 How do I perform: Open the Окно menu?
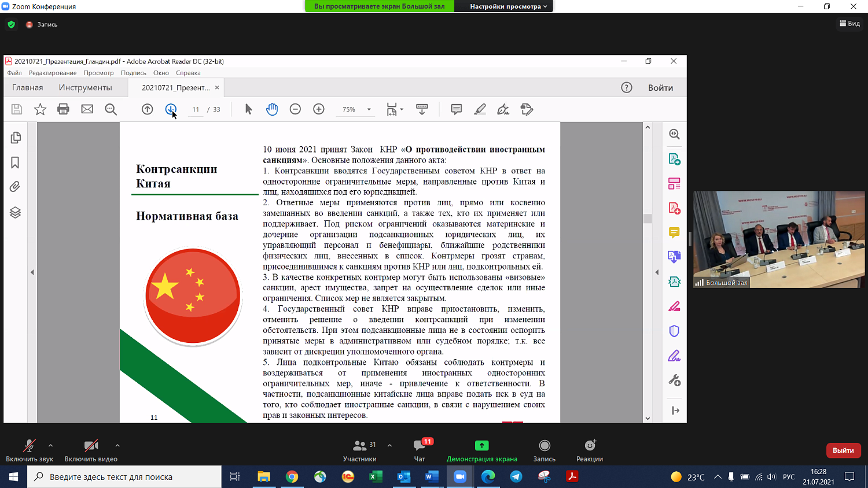coord(161,73)
